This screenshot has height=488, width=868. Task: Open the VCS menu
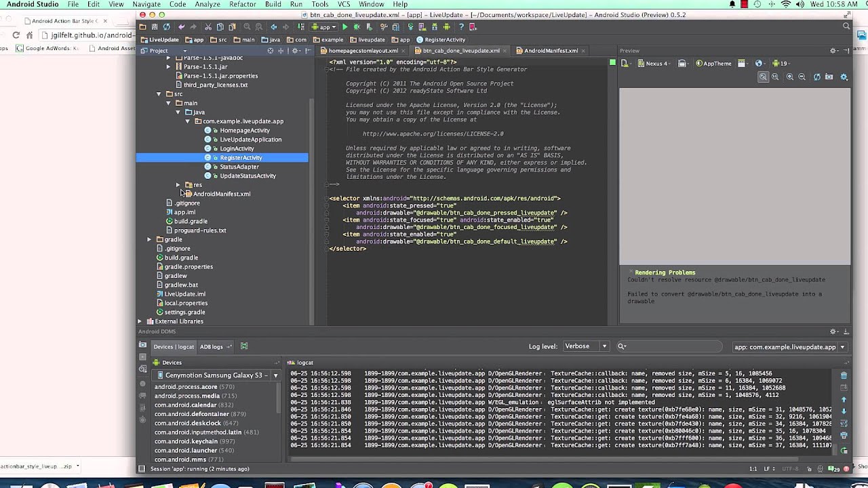344,4
